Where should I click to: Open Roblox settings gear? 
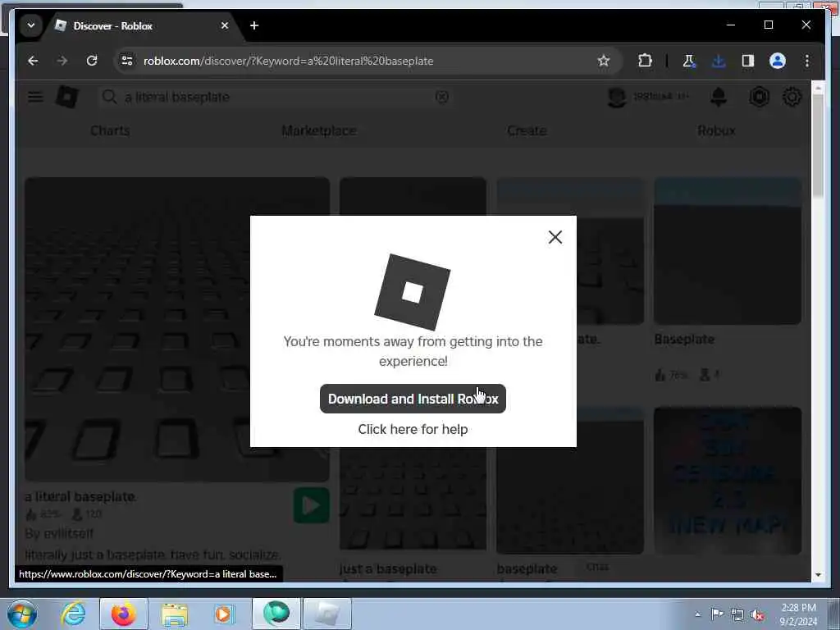point(792,97)
